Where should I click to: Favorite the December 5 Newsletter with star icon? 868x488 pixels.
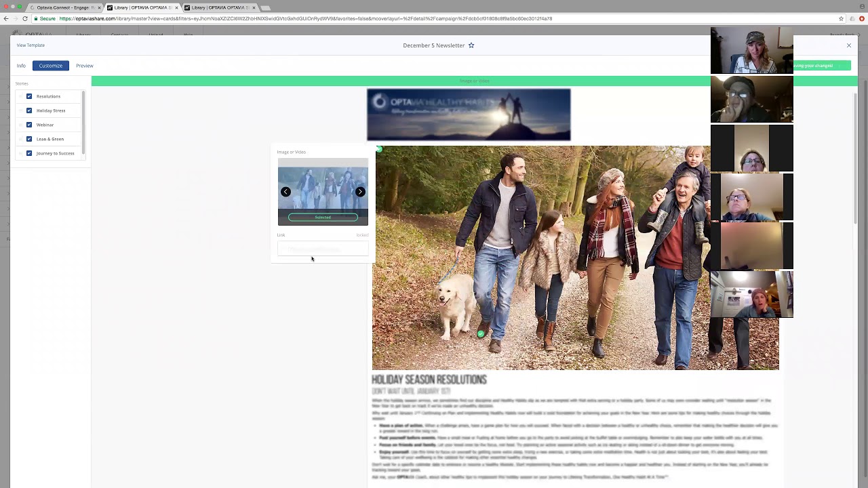471,45
